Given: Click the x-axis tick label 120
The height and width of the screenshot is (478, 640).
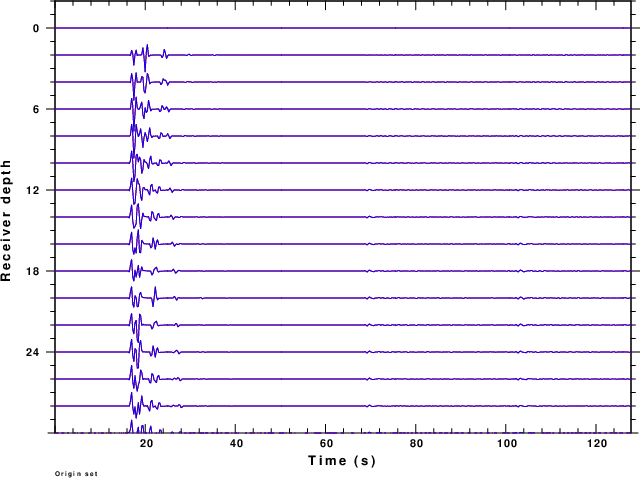Looking at the screenshot, I should tap(597, 444).
